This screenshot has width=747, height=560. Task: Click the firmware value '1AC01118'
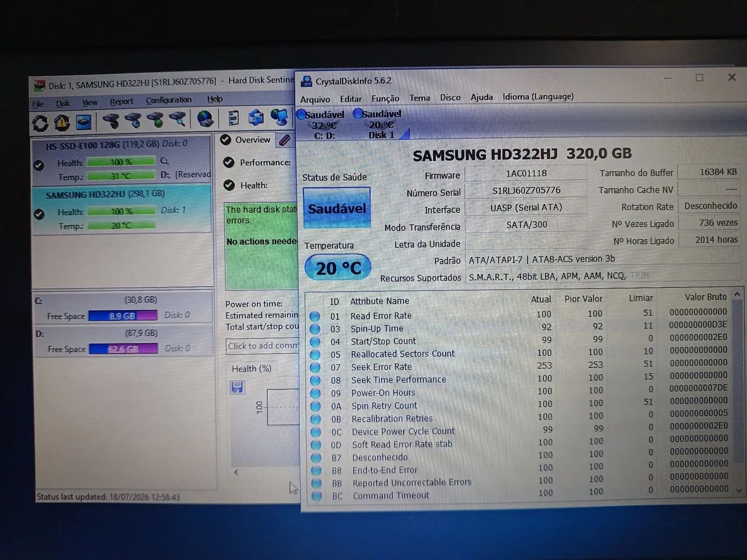[x=526, y=173]
